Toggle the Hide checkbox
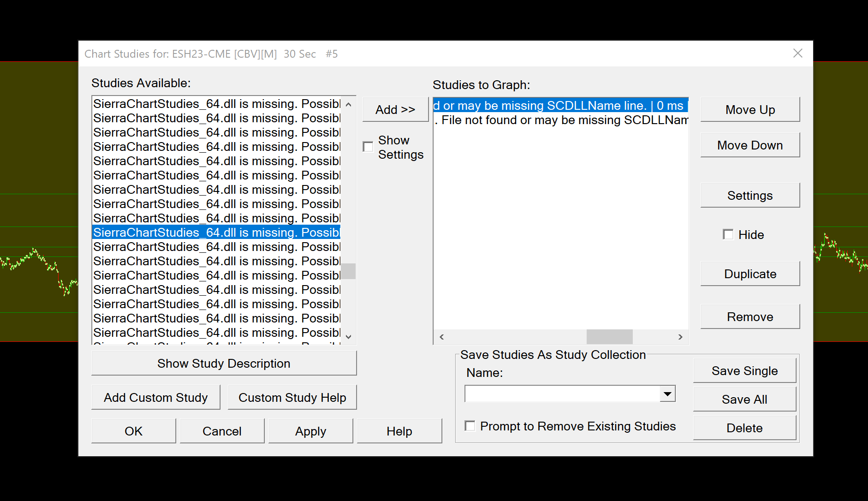The height and width of the screenshot is (501, 868). click(728, 234)
